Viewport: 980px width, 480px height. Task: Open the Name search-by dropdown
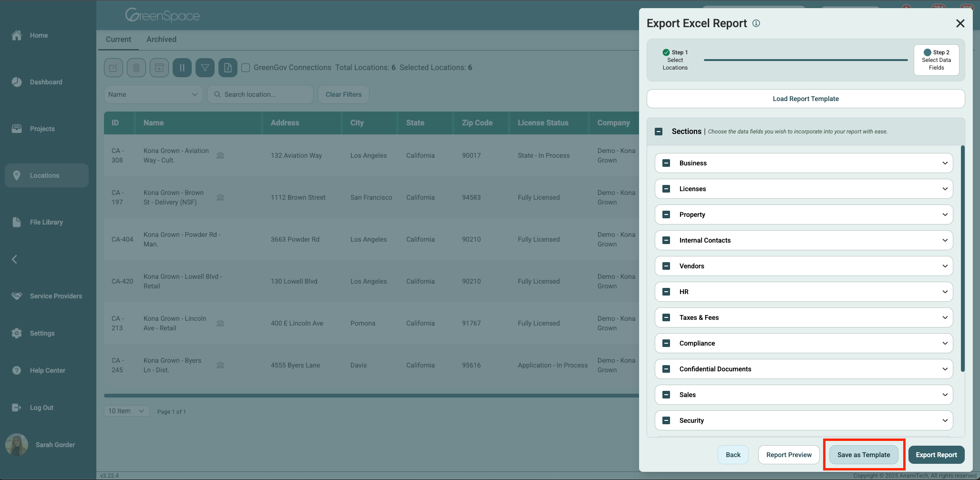point(153,94)
